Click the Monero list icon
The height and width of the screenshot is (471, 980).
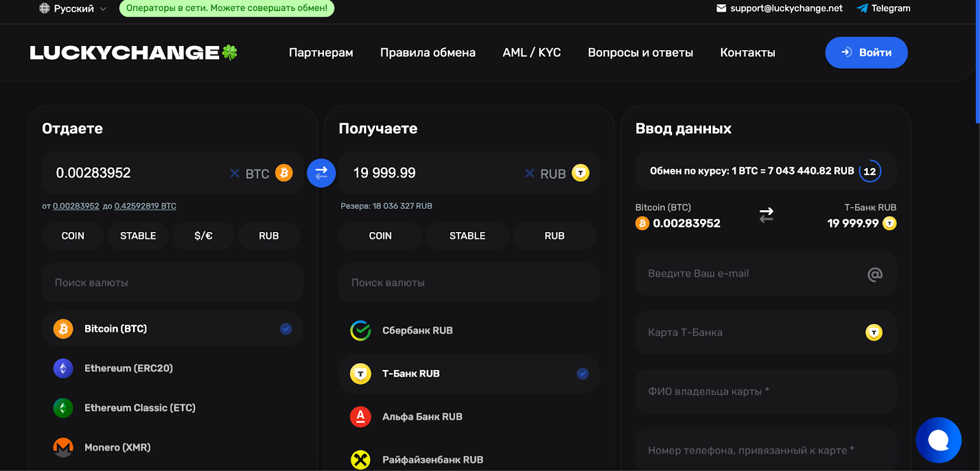[63, 447]
